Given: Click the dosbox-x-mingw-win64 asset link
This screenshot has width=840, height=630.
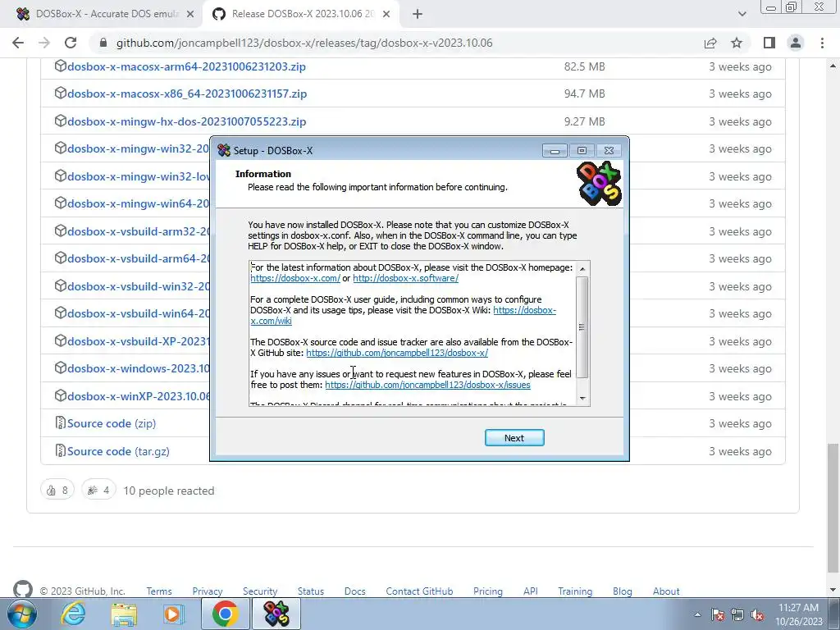Looking at the screenshot, I should tap(138, 203).
